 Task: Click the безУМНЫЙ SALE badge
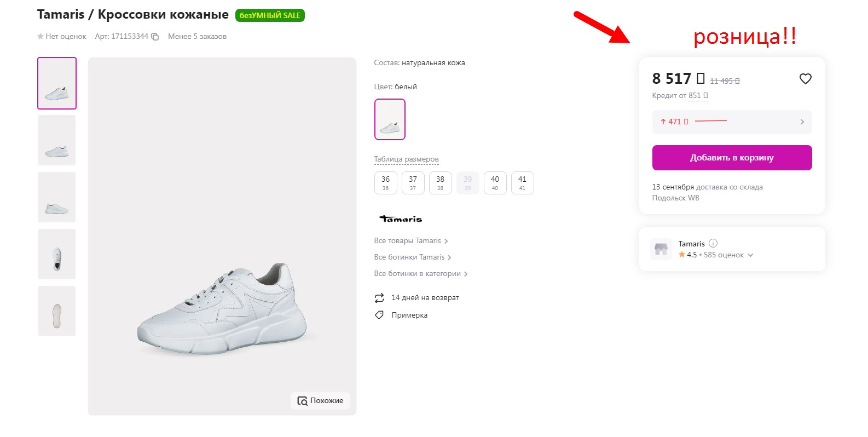270,15
